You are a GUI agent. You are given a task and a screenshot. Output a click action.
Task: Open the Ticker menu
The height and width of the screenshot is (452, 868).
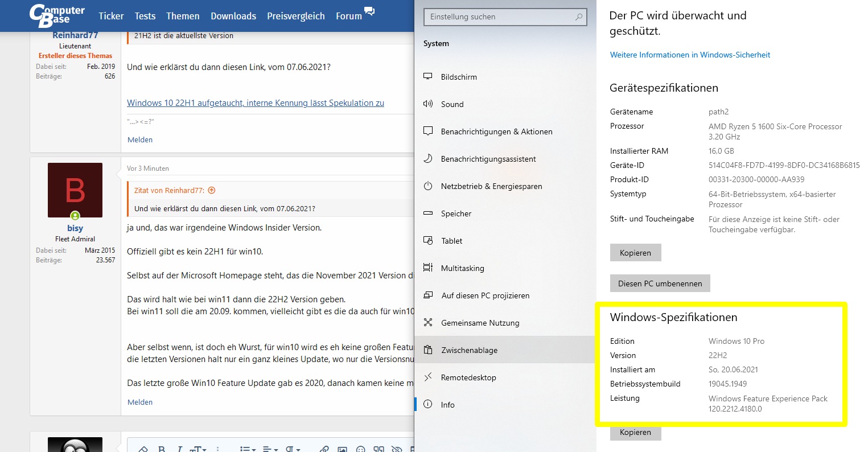coord(111,16)
